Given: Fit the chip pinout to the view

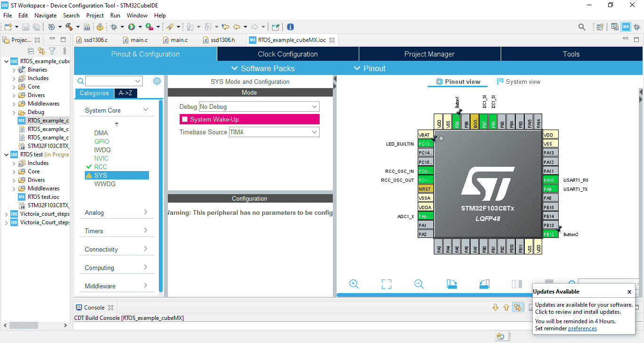Looking at the screenshot, I should tap(387, 284).
